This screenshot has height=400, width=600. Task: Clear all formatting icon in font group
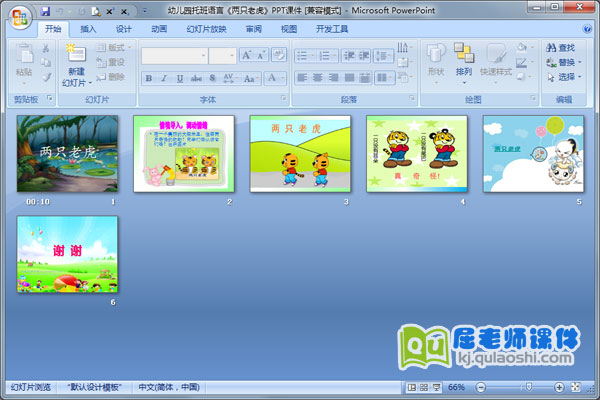(x=279, y=55)
